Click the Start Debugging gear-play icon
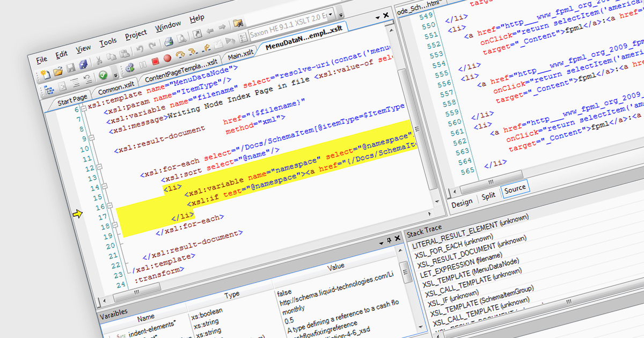 [130, 68]
